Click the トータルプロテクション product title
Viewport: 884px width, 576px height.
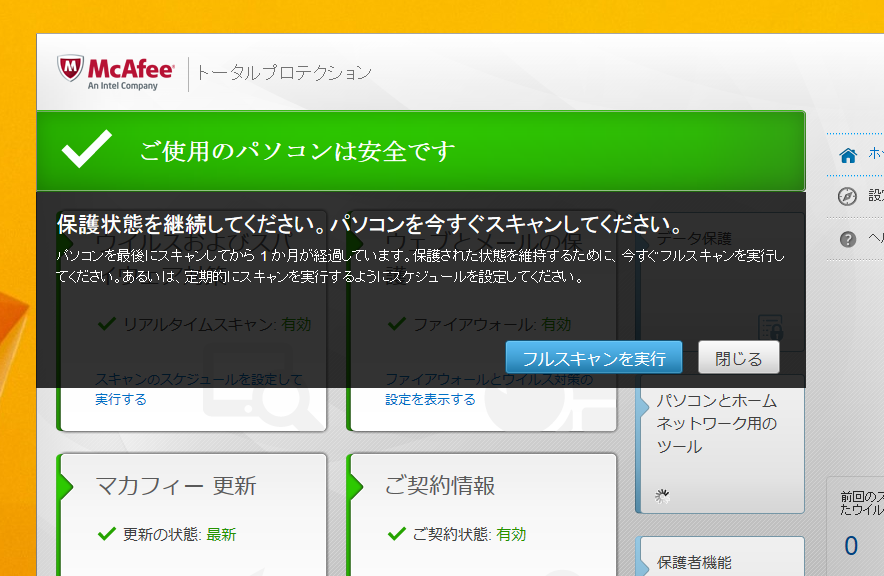[x=284, y=73]
